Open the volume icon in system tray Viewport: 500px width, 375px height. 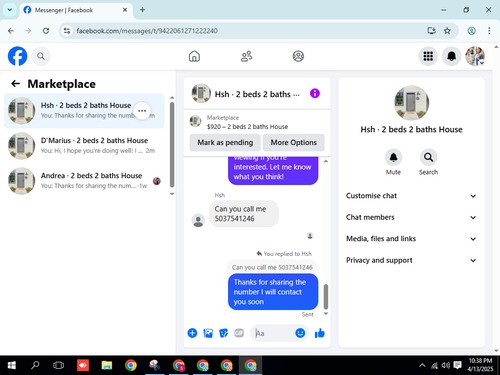445,365
